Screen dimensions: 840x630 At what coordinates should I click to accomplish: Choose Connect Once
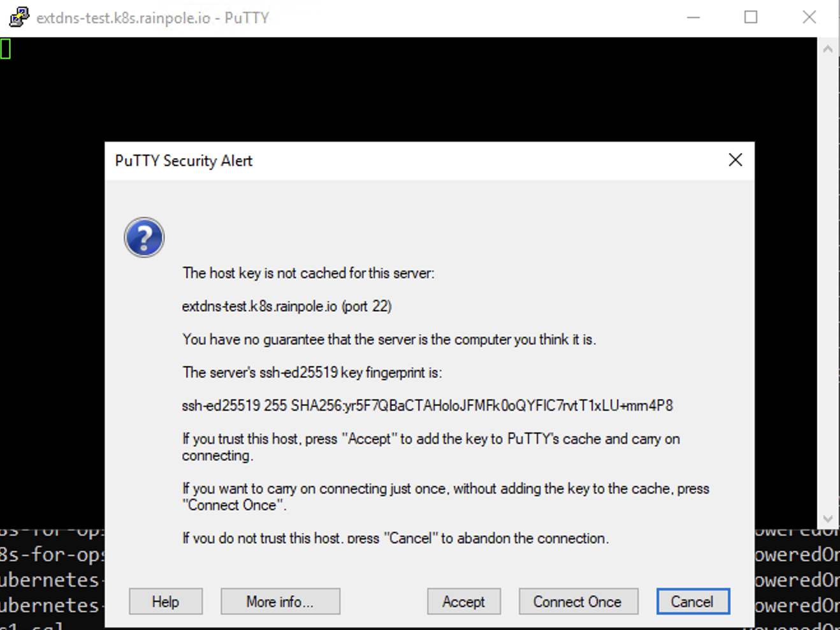577,601
